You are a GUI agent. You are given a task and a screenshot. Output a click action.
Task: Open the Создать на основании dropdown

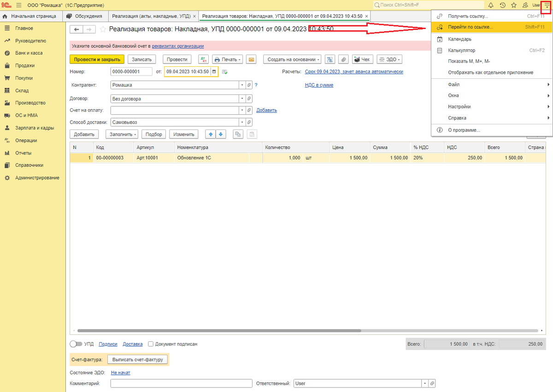pyautogui.click(x=292, y=59)
